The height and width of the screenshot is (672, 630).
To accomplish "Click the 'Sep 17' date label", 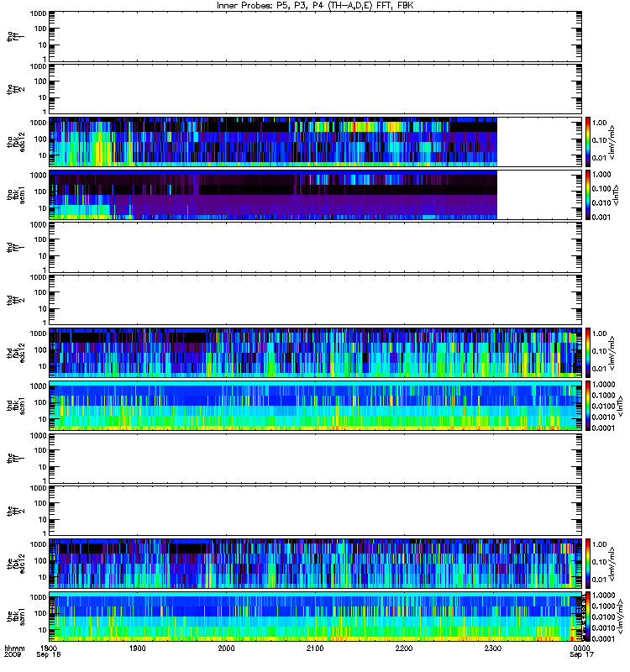I will tap(581, 655).
